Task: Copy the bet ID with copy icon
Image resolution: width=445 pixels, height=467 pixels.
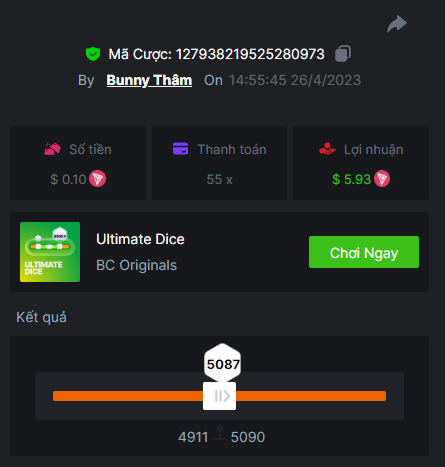Action: click(x=343, y=54)
